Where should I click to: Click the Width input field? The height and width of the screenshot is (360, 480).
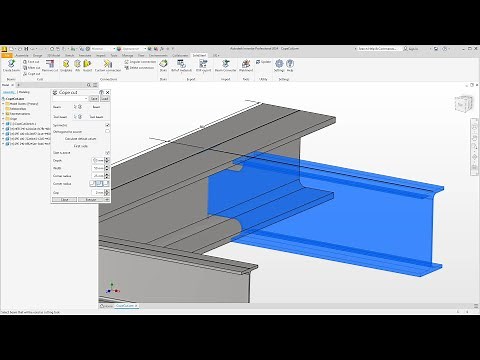[98, 168]
